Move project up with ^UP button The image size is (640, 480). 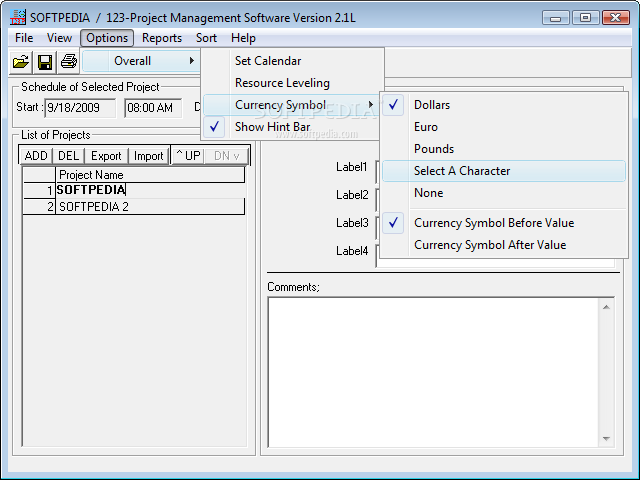click(188, 156)
